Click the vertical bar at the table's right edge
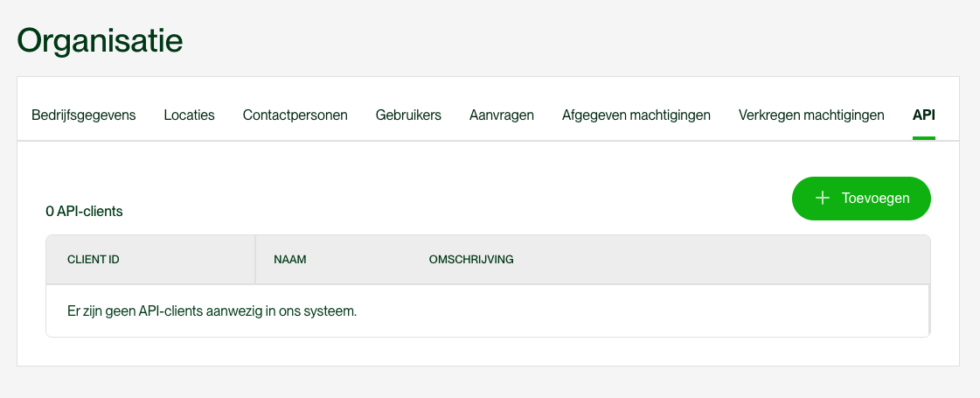Image resolution: width=980 pixels, height=398 pixels. pos(928,310)
